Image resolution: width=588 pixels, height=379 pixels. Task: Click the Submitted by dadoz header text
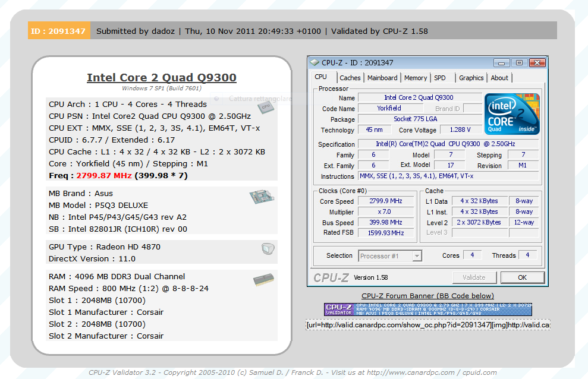point(136,31)
